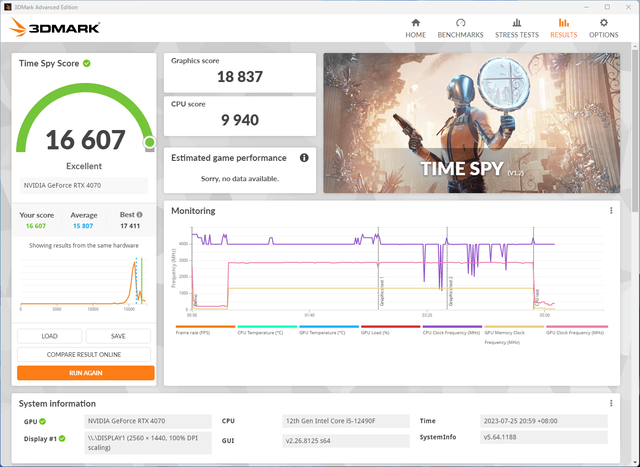Click the 3DMark logo
The image size is (640, 467).
(x=54, y=27)
